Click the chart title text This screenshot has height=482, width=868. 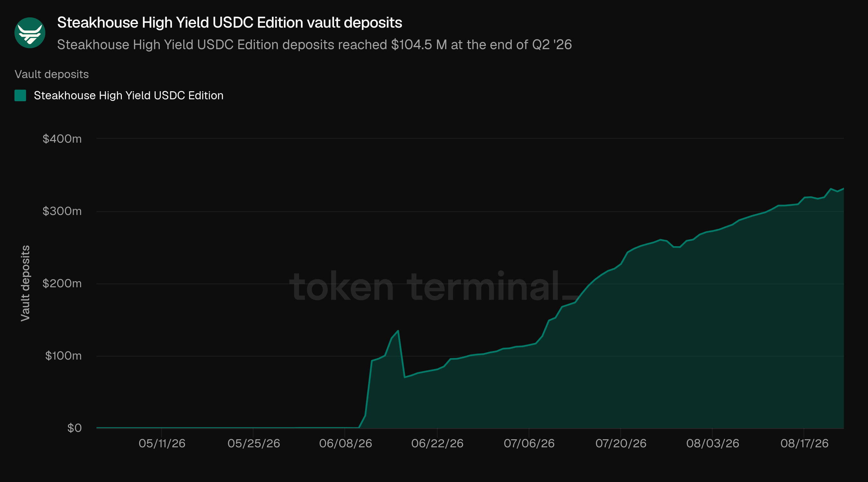230,22
